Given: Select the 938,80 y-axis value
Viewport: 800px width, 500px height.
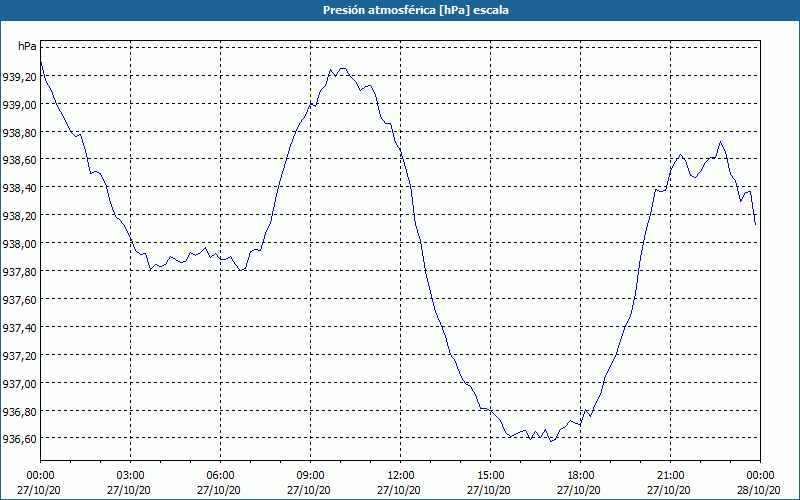Looking at the screenshot, I should pyautogui.click(x=19, y=133).
